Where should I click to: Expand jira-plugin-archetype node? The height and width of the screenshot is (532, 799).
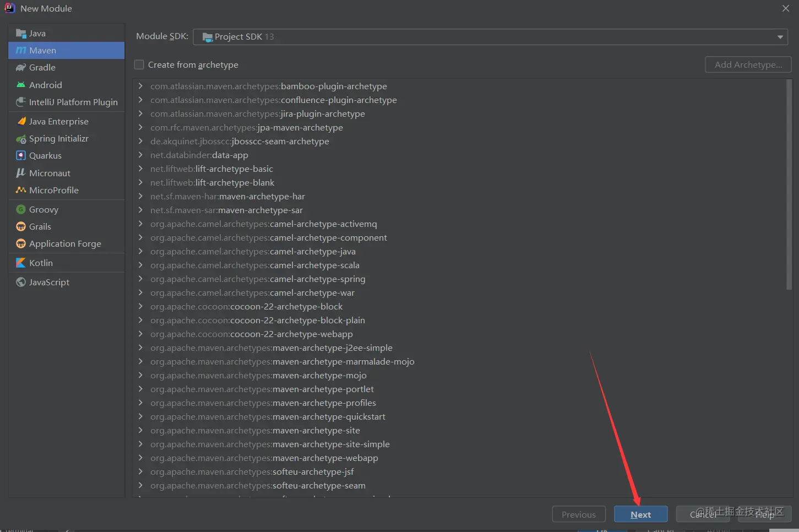(141, 113)
